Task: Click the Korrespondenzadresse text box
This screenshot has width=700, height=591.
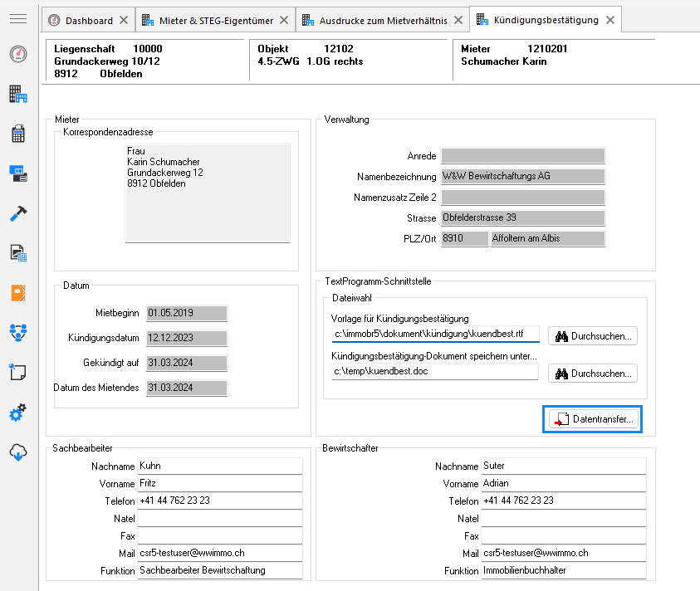Action: pos(208,193)
